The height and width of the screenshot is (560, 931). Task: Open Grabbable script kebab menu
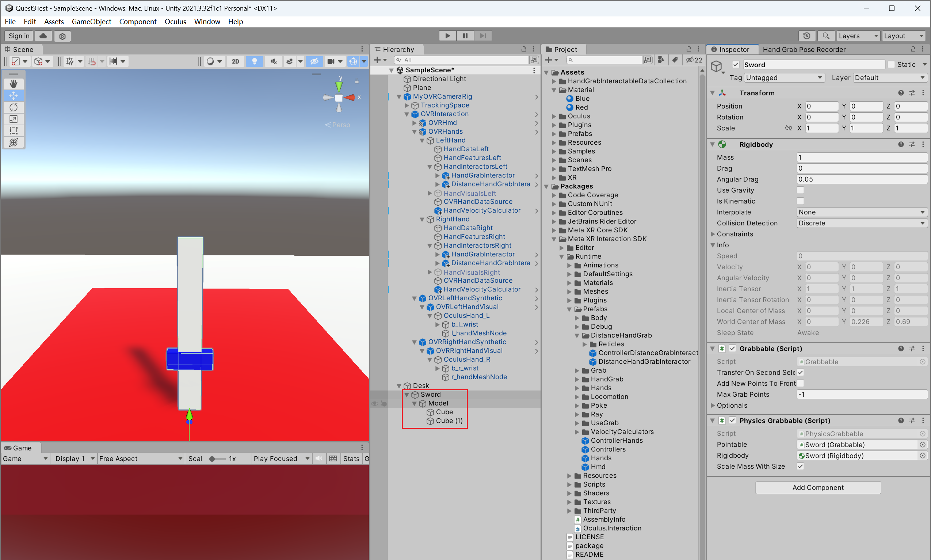point(923,348)
